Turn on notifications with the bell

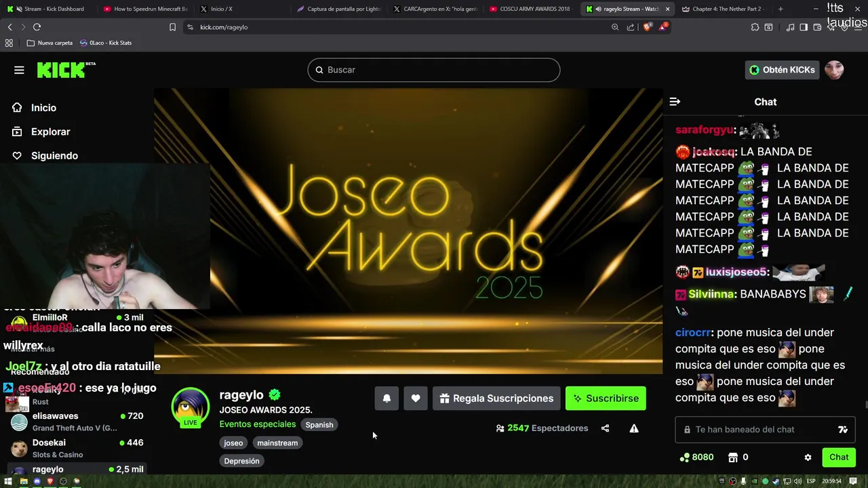pyautogui.click(x=387, y=399)
